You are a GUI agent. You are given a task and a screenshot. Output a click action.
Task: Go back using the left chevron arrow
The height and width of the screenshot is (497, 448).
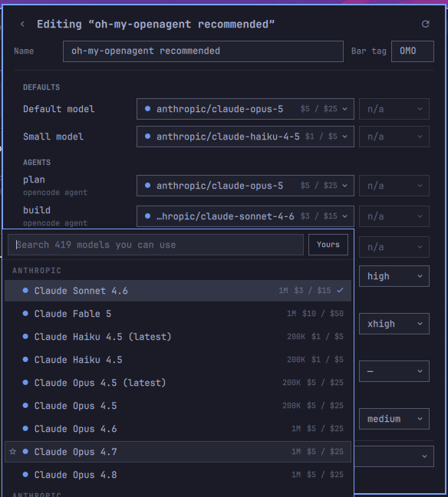pyautogui.click(x=22, y=24)
